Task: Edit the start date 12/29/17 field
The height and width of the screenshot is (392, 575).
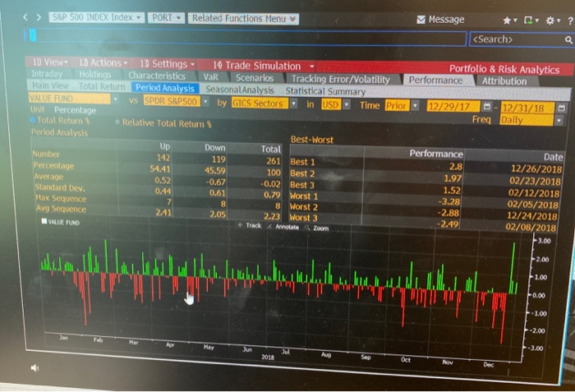Action: pos(453,107)
